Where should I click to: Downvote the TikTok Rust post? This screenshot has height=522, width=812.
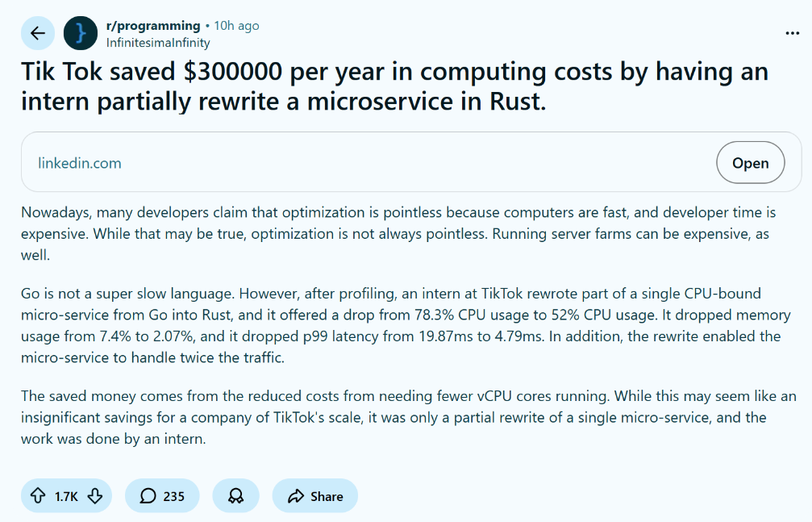point(94,496)
